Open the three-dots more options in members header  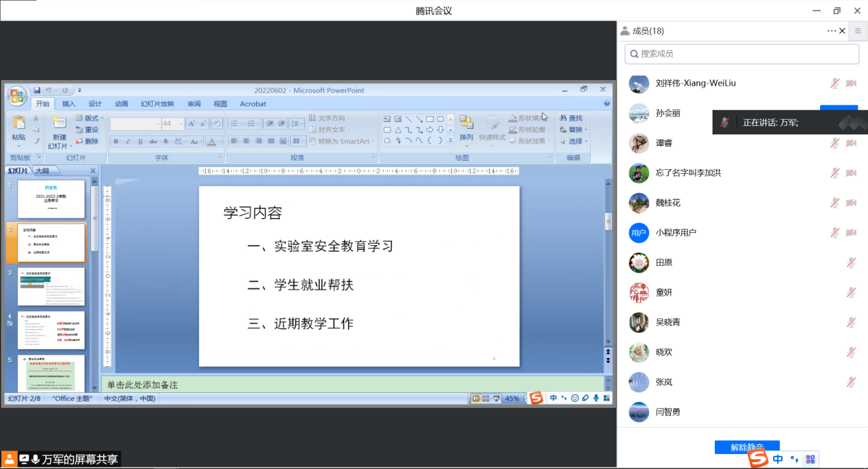pos(831,31)
